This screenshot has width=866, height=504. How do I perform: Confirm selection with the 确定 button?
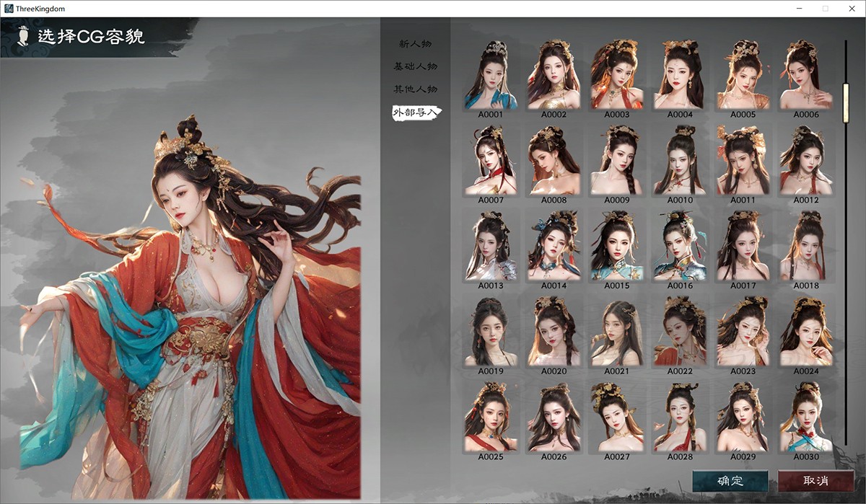[x=730, y=481]
